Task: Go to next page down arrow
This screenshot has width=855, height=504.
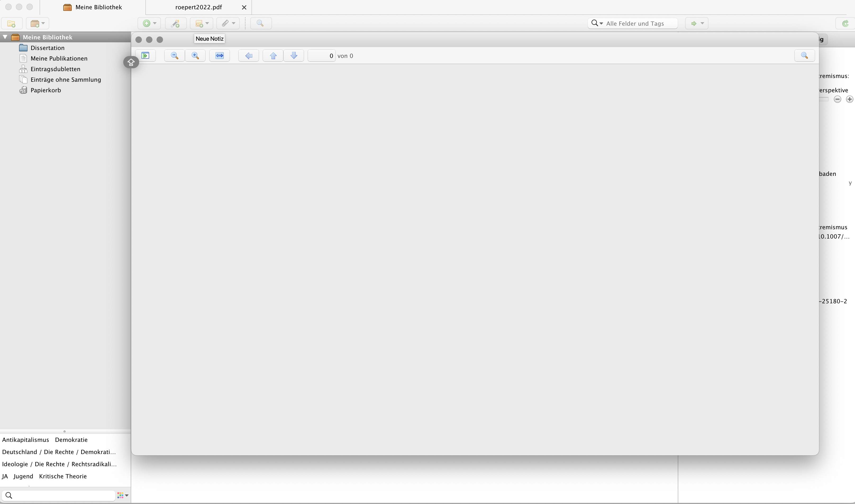Action: 294,56
